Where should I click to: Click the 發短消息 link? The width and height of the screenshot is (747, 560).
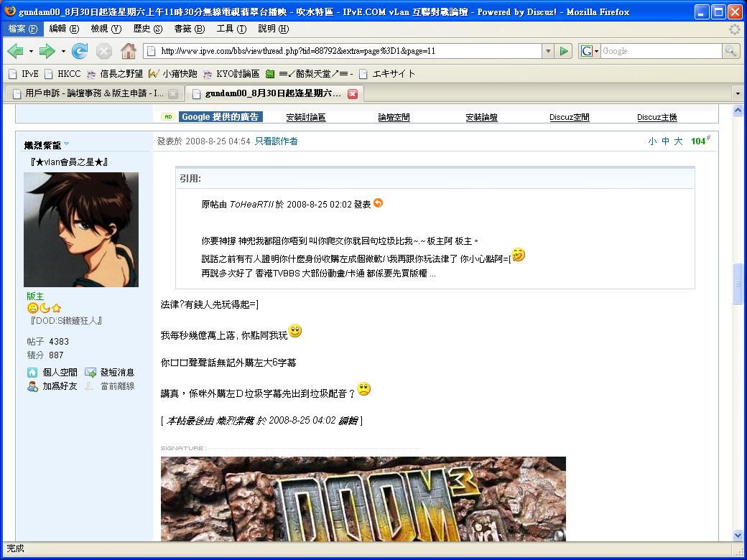(x=116, y=372)
